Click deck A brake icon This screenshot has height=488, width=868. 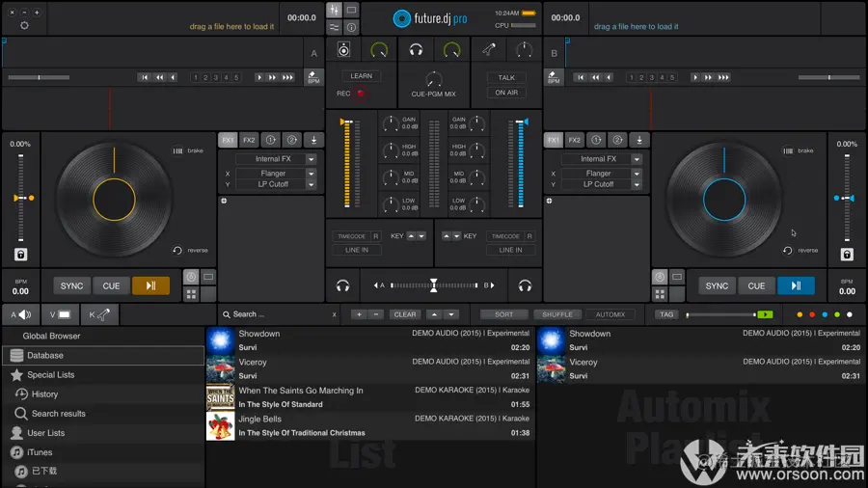177,150
